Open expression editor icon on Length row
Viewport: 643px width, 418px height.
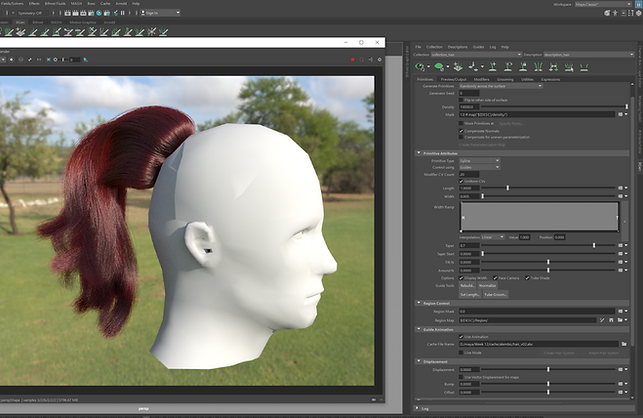click(620, 188)
